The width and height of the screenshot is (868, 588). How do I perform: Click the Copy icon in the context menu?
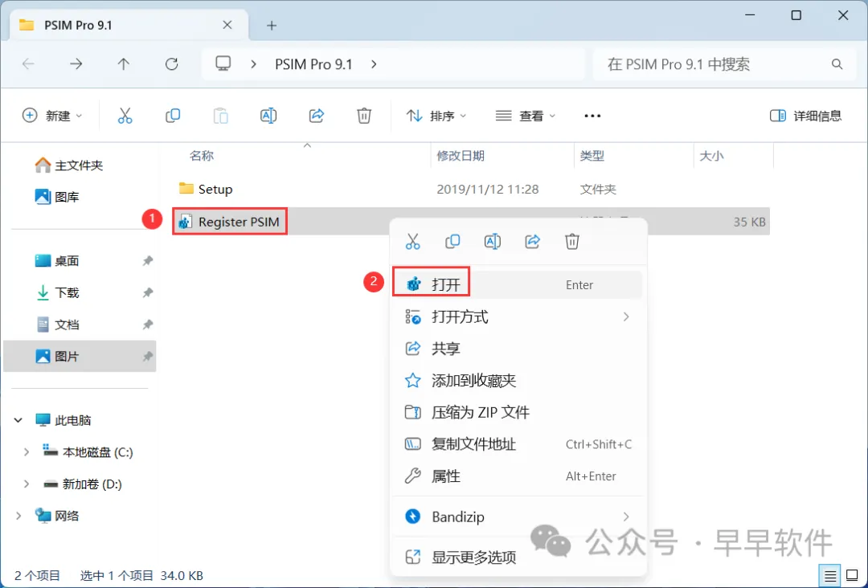[x=452, y=241]
